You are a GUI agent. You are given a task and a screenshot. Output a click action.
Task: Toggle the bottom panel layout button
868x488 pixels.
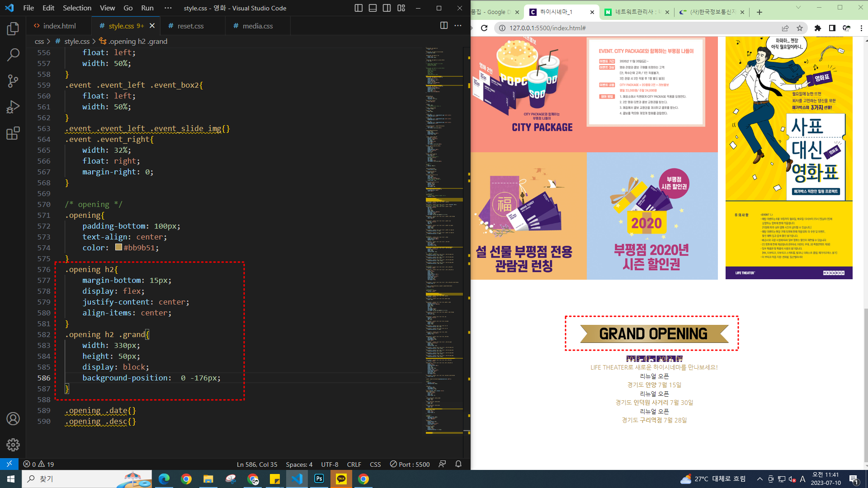point(373,8)
